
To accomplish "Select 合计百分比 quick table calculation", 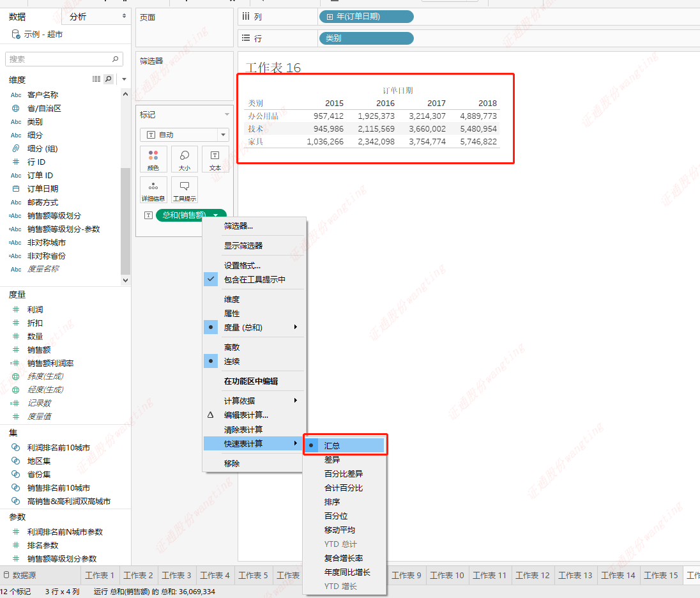I will click(345, 488).
